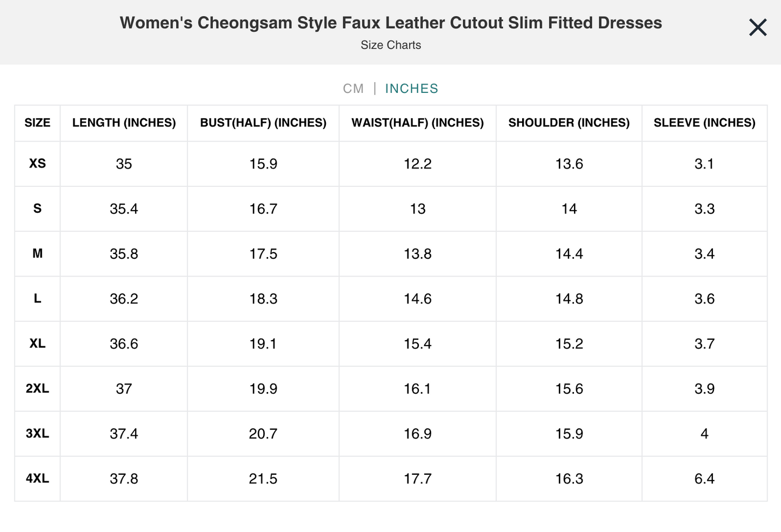Click the dress title text
781x532 pixels.
pyautogui.click(x=390, y=23)
